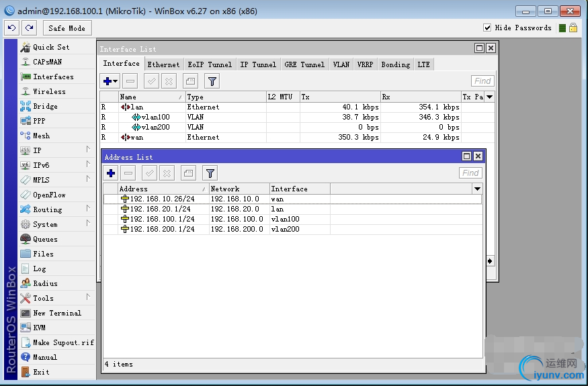The image size is (588, 386).
Task: Click the Redo arrow icon
Action: coord(30,28)
